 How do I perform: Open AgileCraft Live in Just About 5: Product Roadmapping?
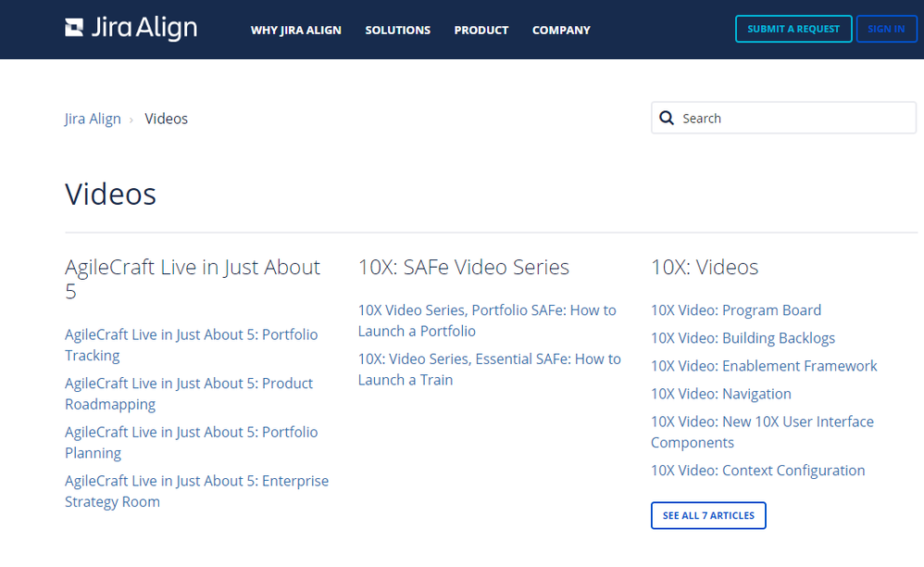pyautogui.click(x=188, y=393)
